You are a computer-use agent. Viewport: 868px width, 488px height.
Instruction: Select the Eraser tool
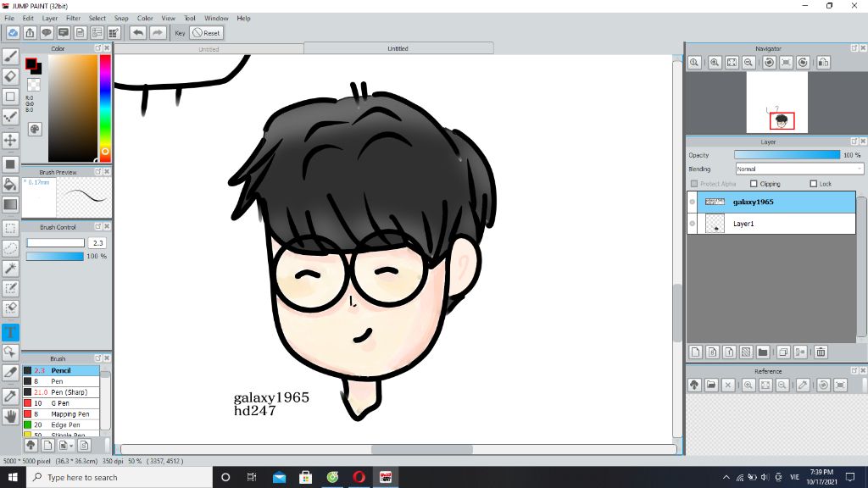tap(10, 76)
